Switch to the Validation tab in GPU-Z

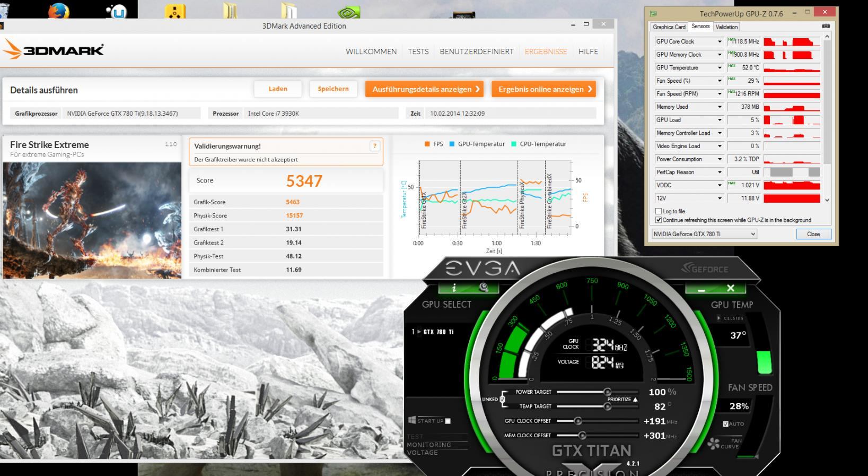pyautogui.click(x=726, y=27)
